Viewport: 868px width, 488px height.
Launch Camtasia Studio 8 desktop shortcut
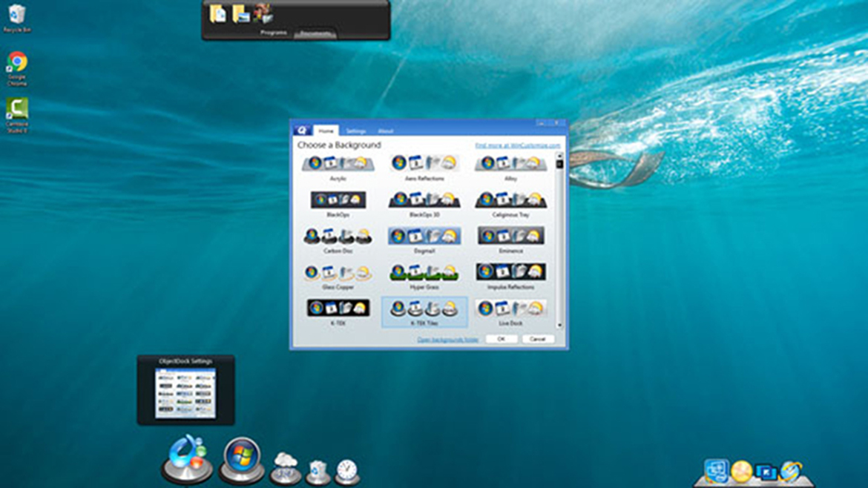pyautogui.click(x=17, y=116)
